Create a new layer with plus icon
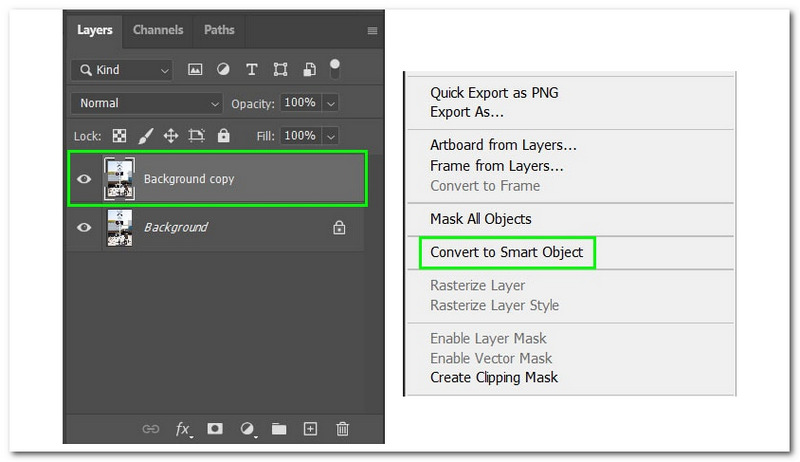This screenshot has height=462, width=800. 311,428
